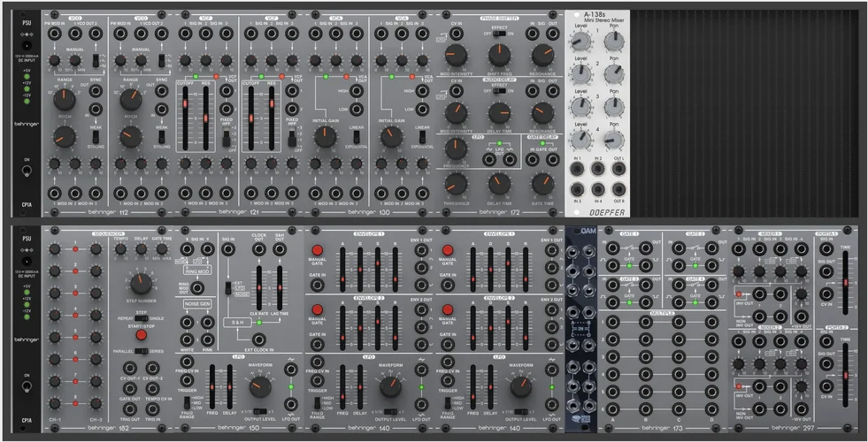Click Multiple row 6 column D jack
The width and height of the screenshot is (868, 442).
[x=711, y=408]
